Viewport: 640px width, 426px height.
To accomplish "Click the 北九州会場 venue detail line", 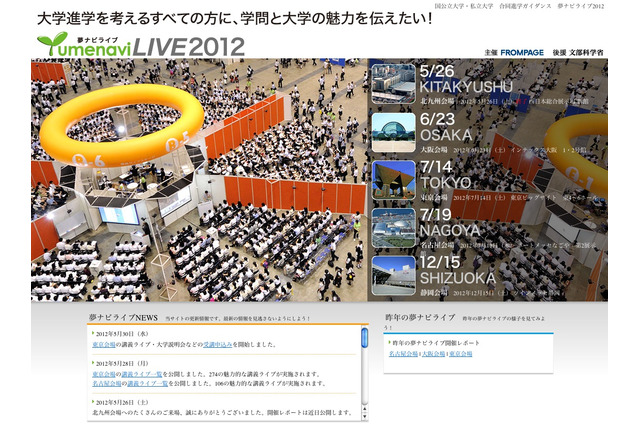I will tap(504, 101).
